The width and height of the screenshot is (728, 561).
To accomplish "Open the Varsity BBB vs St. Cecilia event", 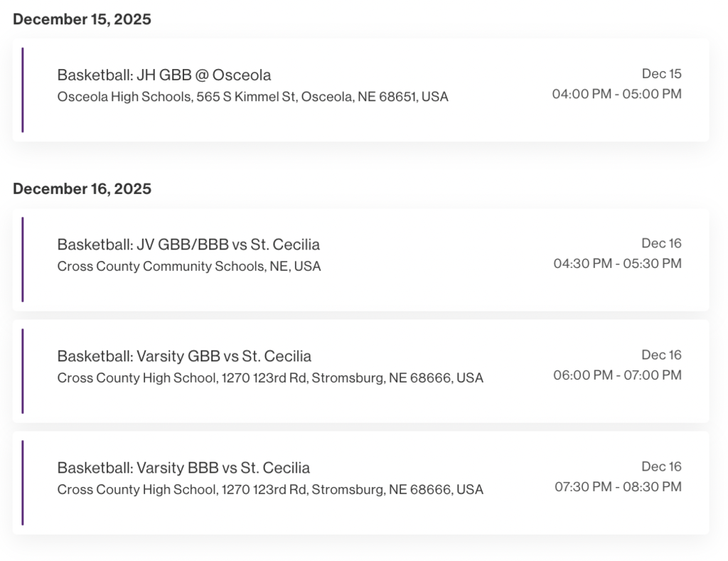I will tap(183, 468).
